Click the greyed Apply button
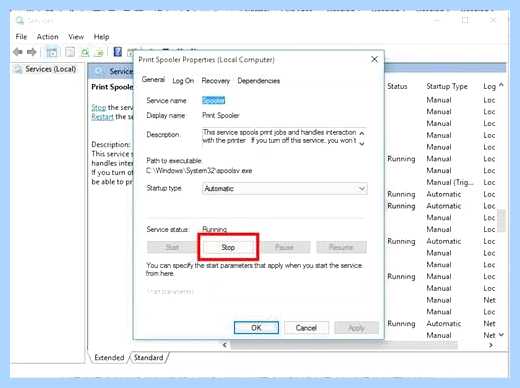The image size is (520, 388). 357,328
